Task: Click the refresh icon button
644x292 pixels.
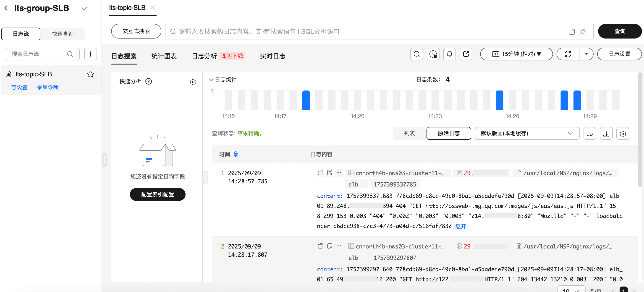Action: (x=568, y=54)
